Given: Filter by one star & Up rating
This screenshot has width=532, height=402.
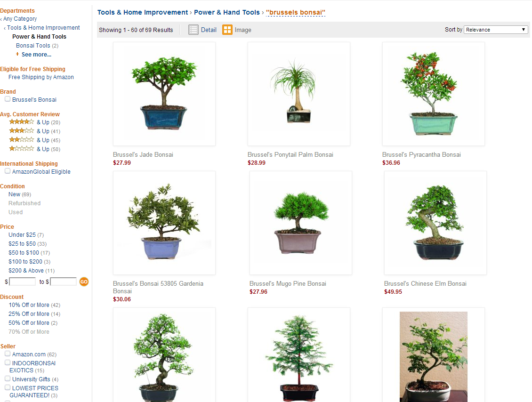Looking at the screenshot, I should pos(21,149).
